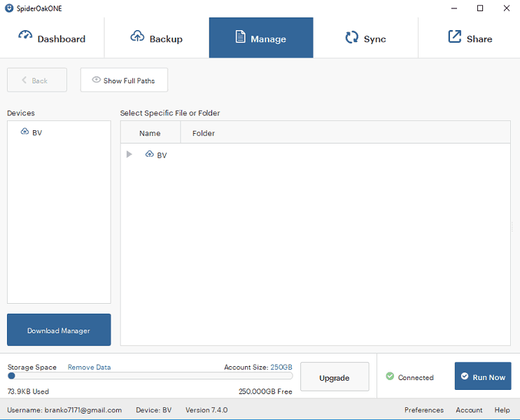Click the green Connected status icon
Image resolution: width=520 pixels, height=420 pixels.
tap(390, 376)
